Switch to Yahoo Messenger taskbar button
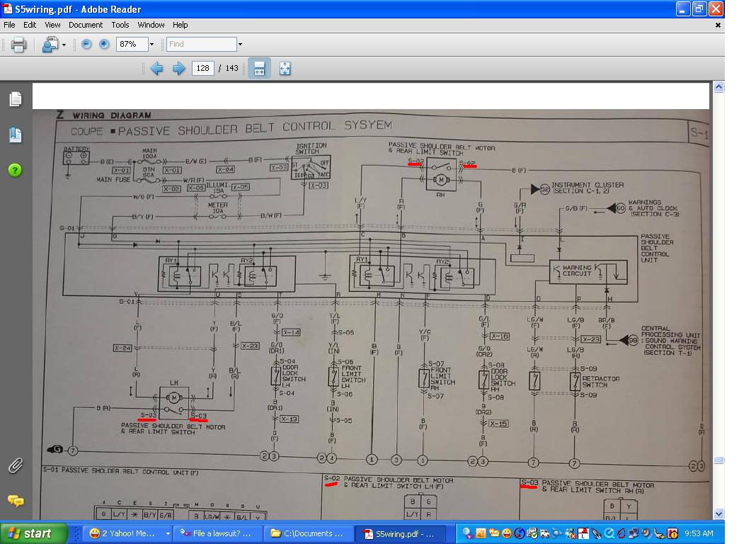 pos(127,533)
